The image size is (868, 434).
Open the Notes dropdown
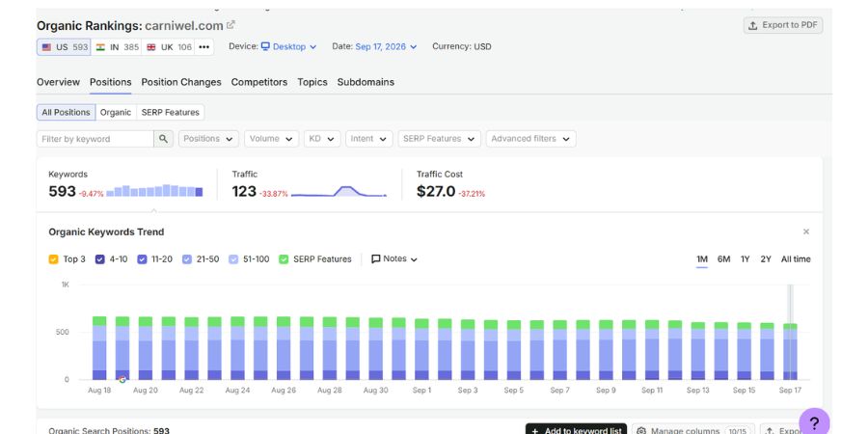[x=394, y=259]
